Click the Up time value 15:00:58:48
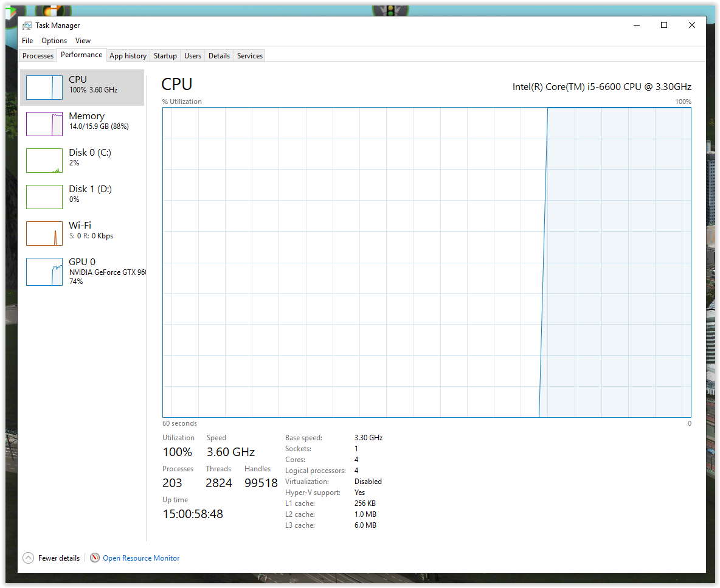Viewport: 720px width, 588px height. 193,514
